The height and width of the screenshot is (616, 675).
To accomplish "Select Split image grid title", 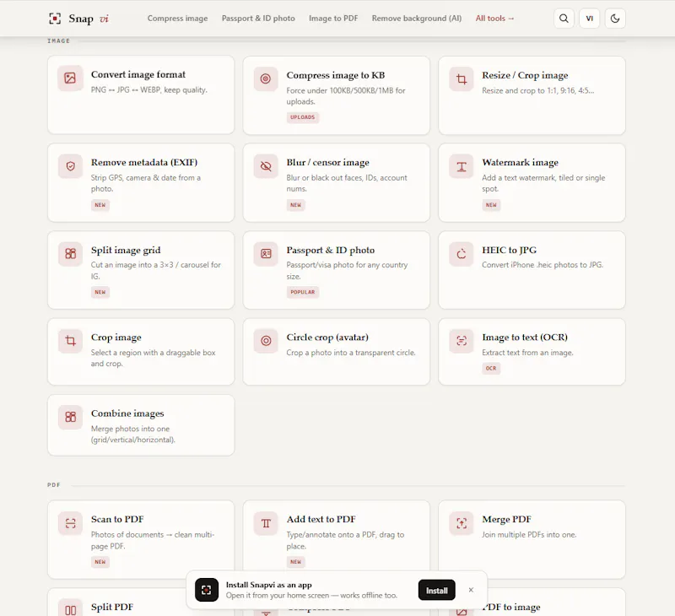I will 126,250.
